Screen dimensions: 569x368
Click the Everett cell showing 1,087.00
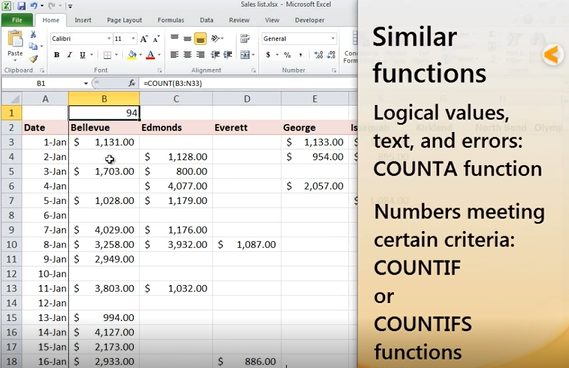tap(247, 245)
